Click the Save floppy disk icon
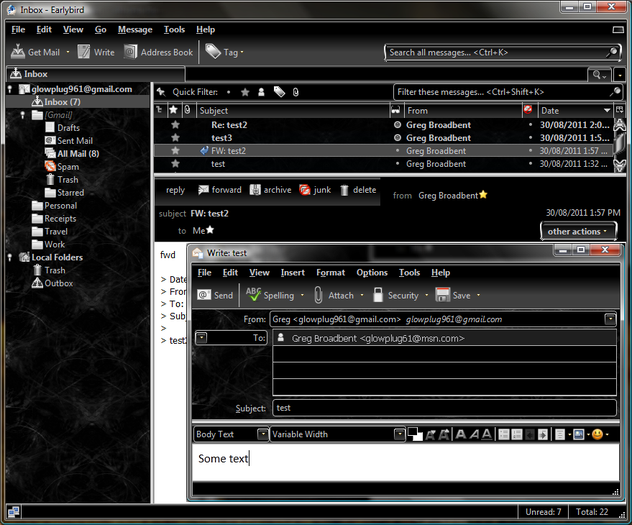 [x=443, y=295]
